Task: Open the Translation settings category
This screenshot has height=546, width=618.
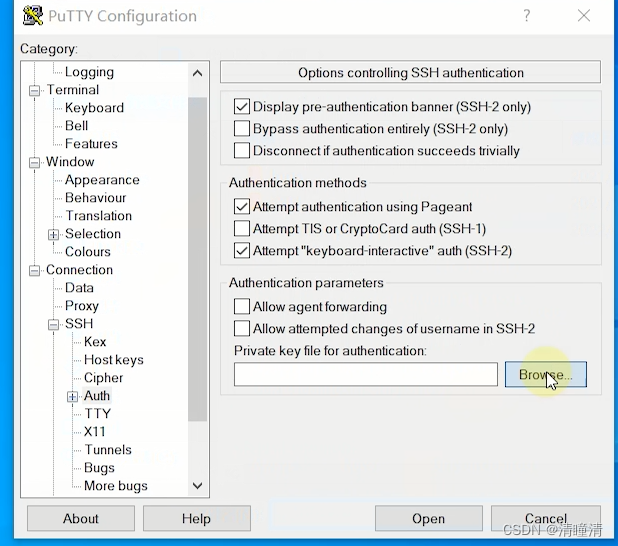Action: (x=99, y=216)
